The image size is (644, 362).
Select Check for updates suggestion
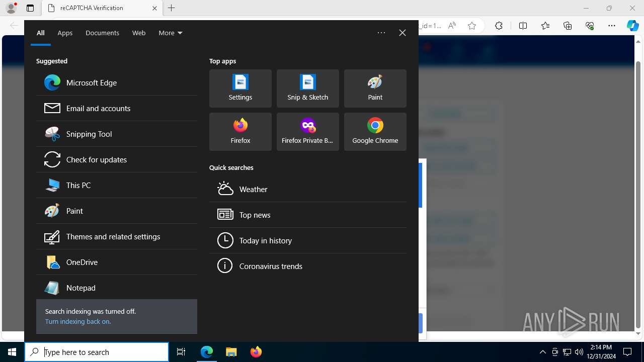point(117,159)
